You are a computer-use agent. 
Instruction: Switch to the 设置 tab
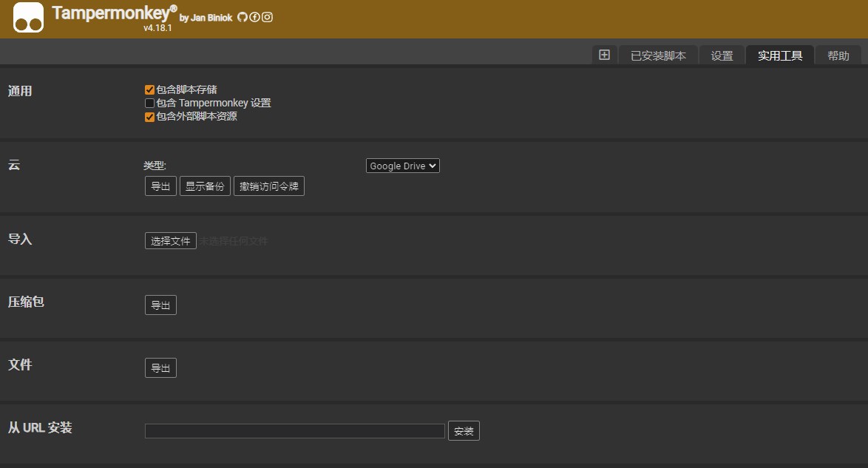722,55
